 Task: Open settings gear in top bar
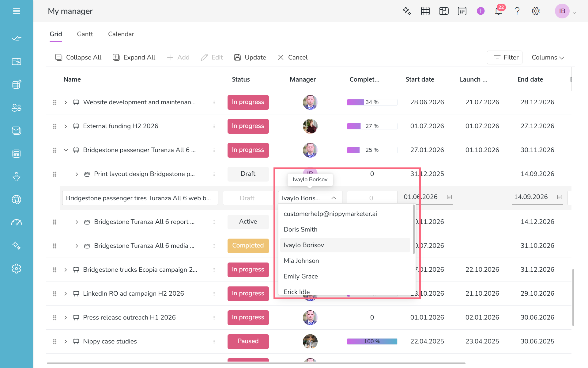(536, 11)
